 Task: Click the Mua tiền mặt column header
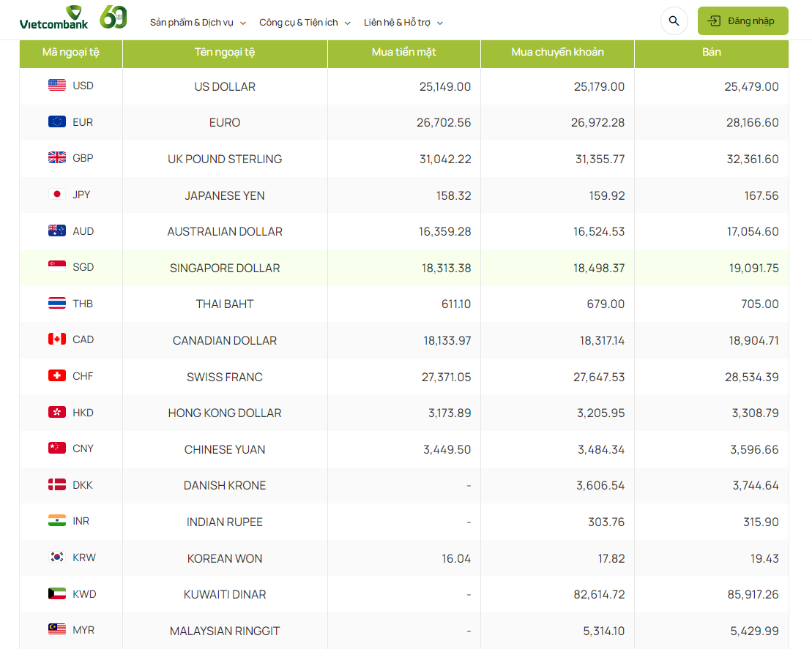[x=403, y=52]
